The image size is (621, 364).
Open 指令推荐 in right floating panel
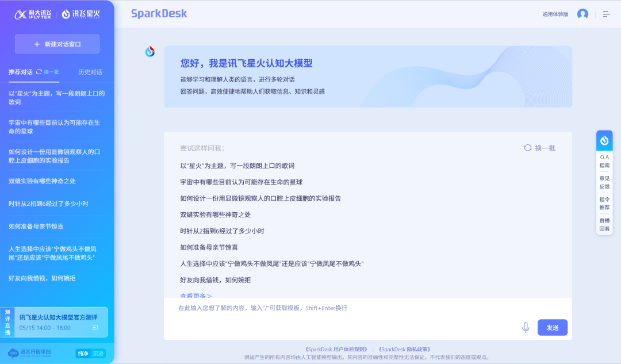pos(604,203)
